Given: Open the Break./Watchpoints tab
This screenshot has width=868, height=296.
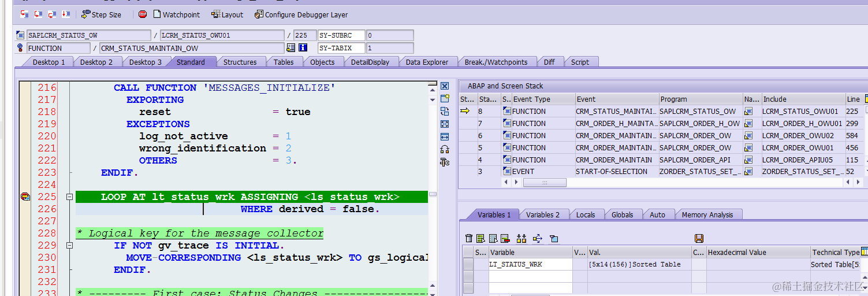Looking at the screenshot, I should point(496,62).
